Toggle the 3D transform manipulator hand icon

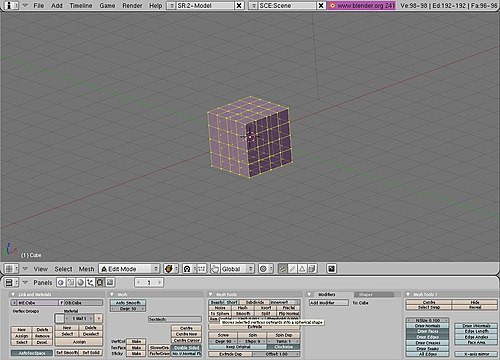pyautogui.click(x=215, y=269)
